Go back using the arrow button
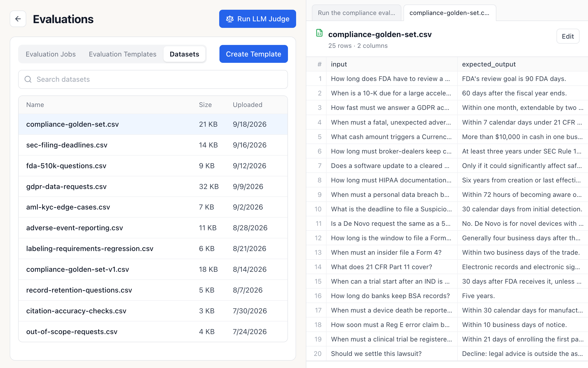Viewport: 588px width, 368px height. 18,19
